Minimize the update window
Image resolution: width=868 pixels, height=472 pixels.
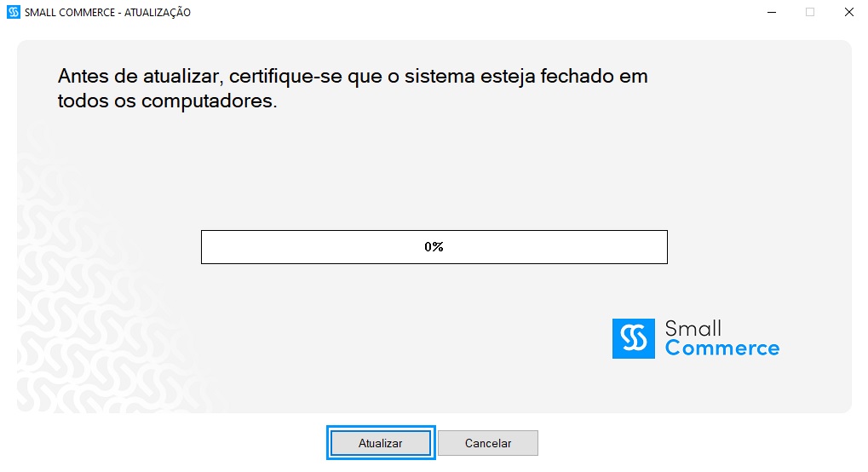pos(771,13)
